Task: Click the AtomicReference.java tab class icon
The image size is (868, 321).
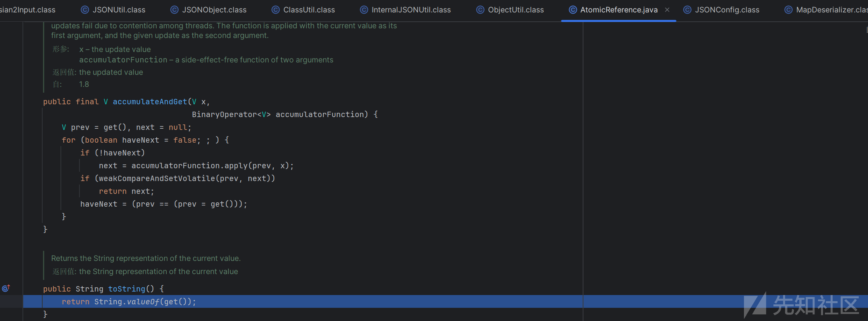Action: [x=573, y=10]
